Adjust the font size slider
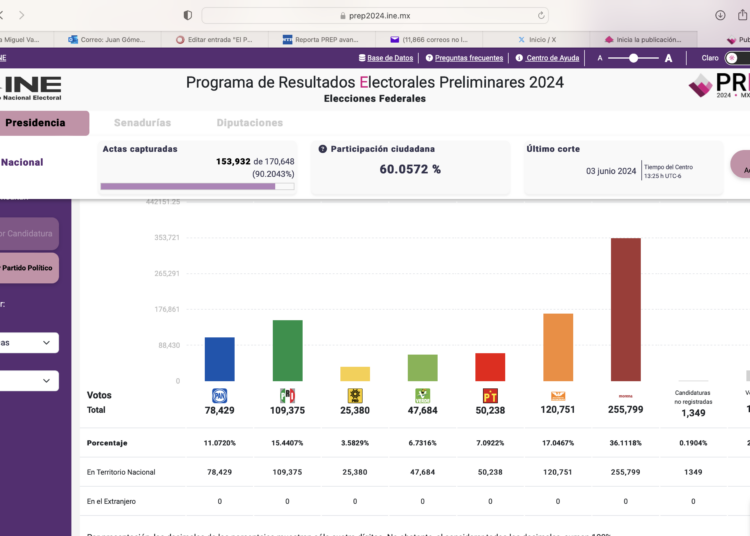The image size is (750, 536). (x=634, y=58)
